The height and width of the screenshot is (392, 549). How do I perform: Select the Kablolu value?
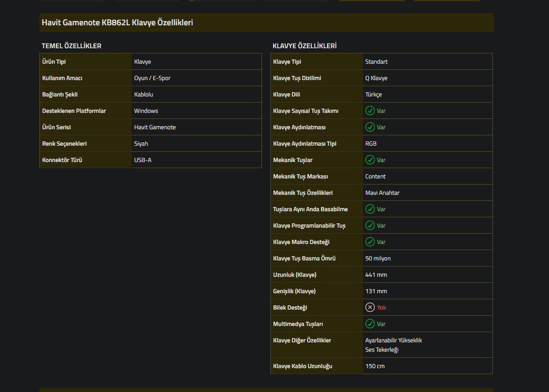[143, 95]
